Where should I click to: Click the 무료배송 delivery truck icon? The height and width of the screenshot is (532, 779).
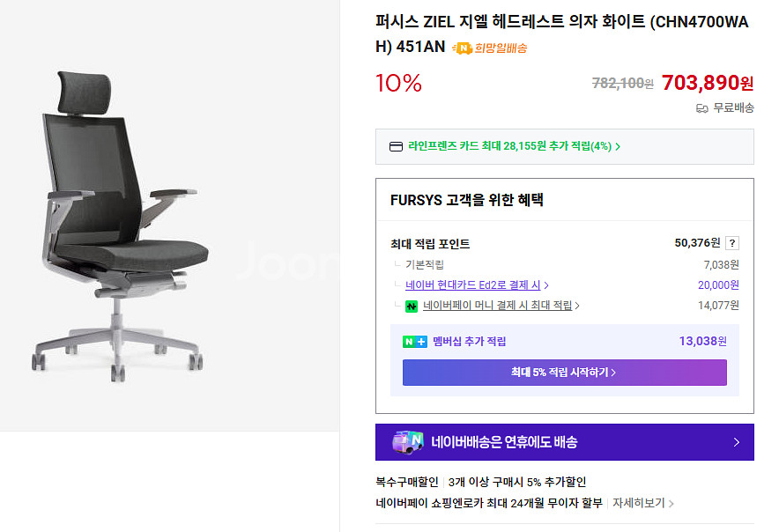pos(702,108)
